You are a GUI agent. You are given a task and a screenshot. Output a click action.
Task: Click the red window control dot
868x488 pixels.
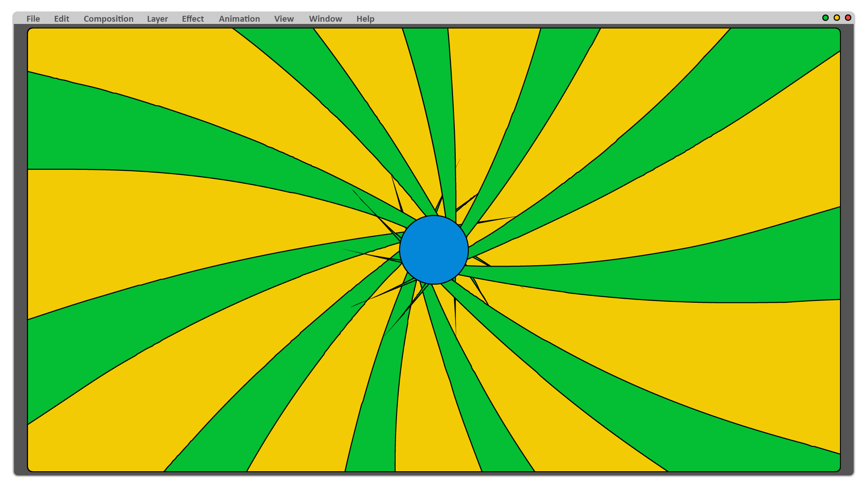pos(848,18)
